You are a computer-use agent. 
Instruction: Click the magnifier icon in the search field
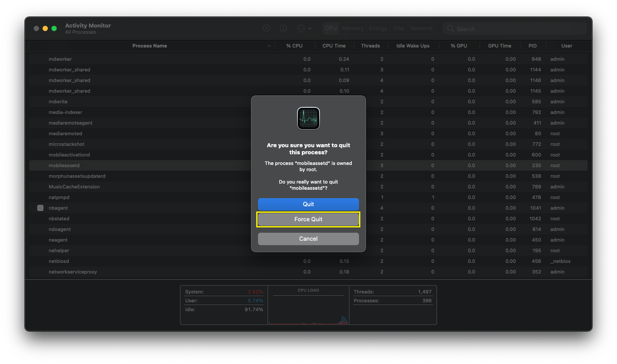[449, 28]
